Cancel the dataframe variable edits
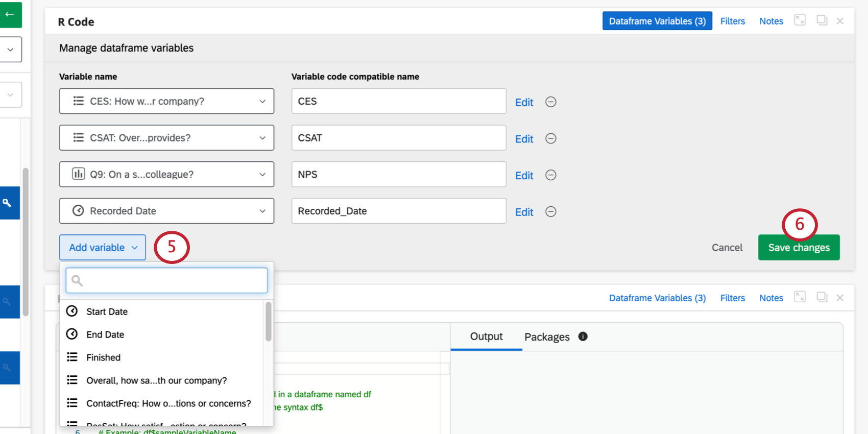 tap(727, 248)
